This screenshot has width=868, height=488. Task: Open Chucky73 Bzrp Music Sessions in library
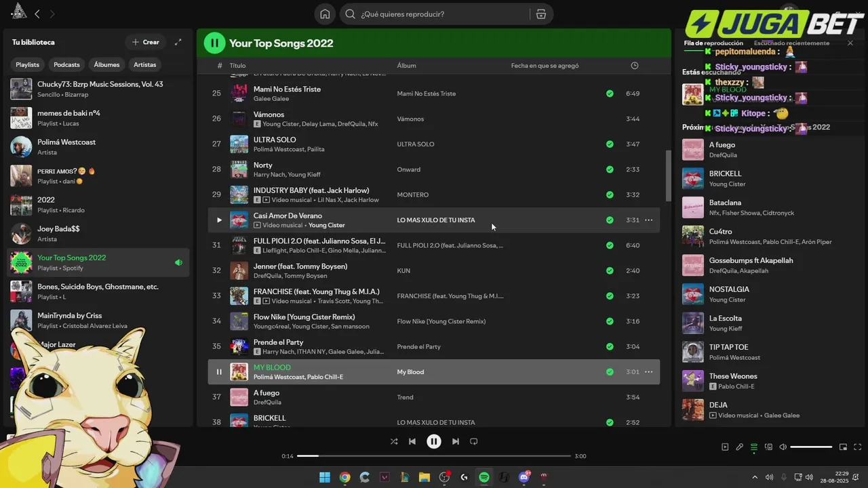[99, 89]
